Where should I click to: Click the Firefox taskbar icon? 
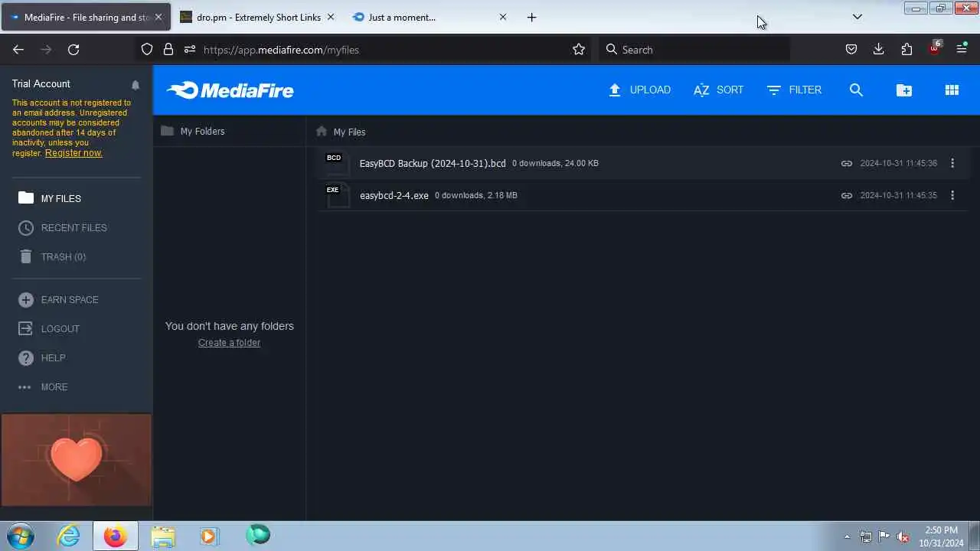tap(116, 536)
